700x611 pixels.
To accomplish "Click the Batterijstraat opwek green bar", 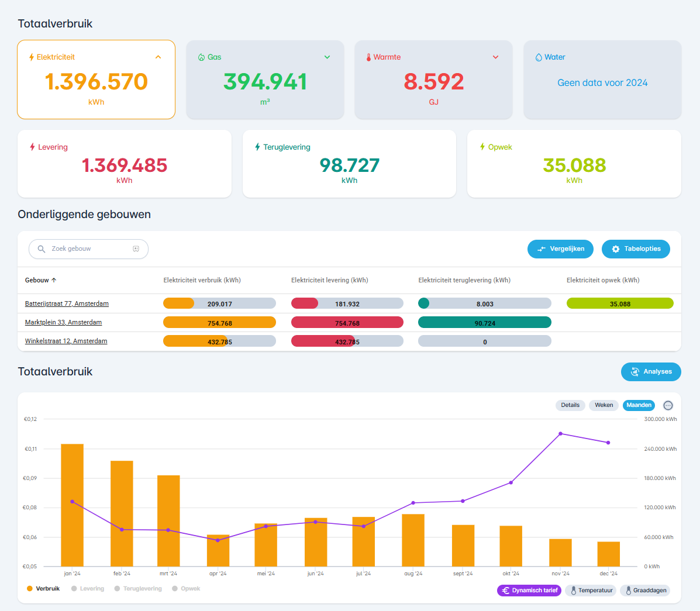I will 620,303.
